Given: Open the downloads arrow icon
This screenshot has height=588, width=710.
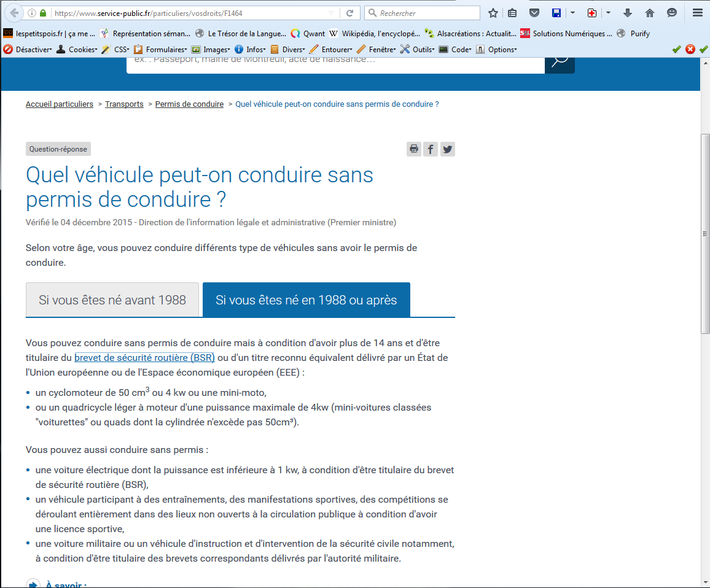Looking at the screenshot, I should pos(627,13).
